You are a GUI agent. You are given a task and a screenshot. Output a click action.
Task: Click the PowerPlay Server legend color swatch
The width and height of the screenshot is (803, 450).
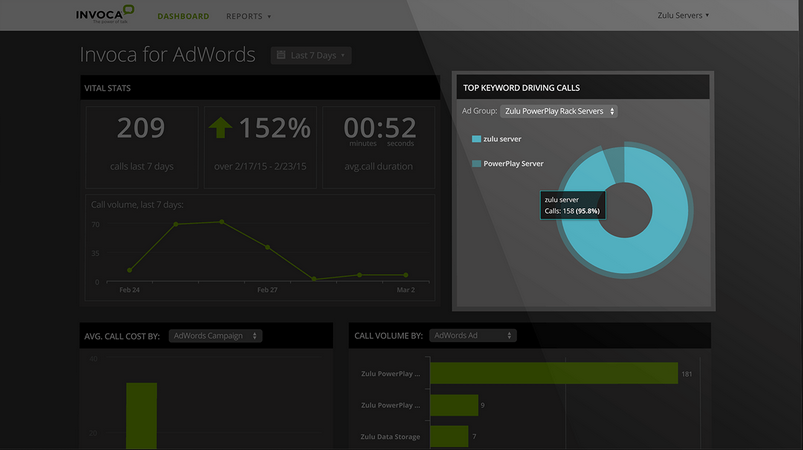point(476,164)
